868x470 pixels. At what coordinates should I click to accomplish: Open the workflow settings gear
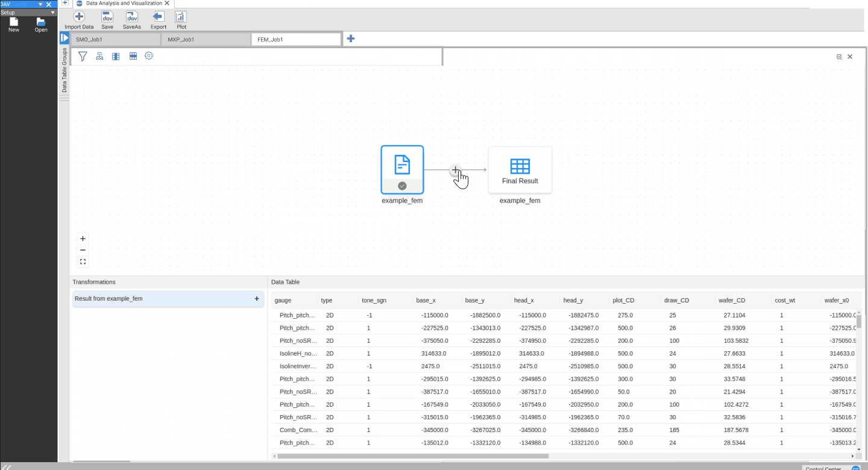[149, 56]
